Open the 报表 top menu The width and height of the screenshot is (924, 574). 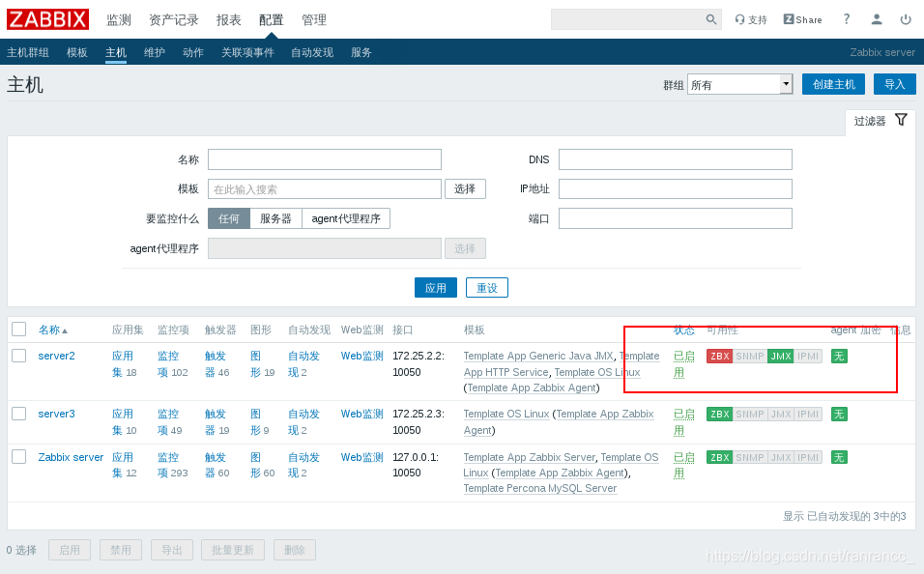229,20
